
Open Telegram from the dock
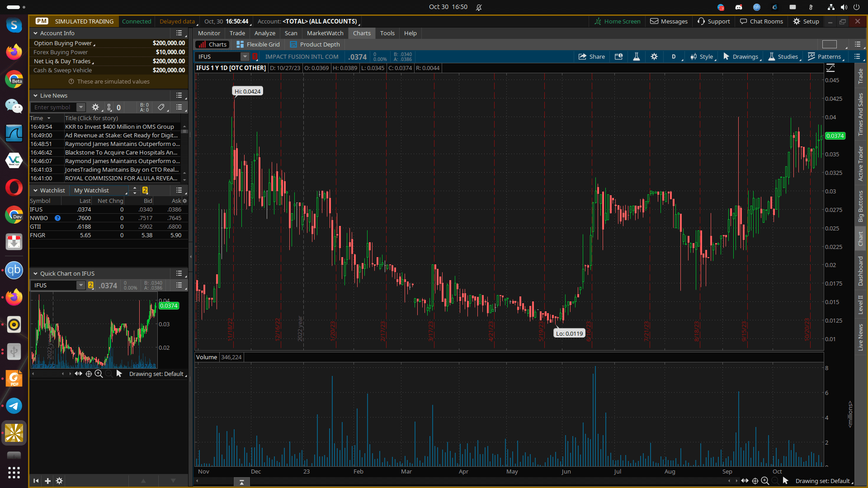pyautogui.click(x=14, y=406)
